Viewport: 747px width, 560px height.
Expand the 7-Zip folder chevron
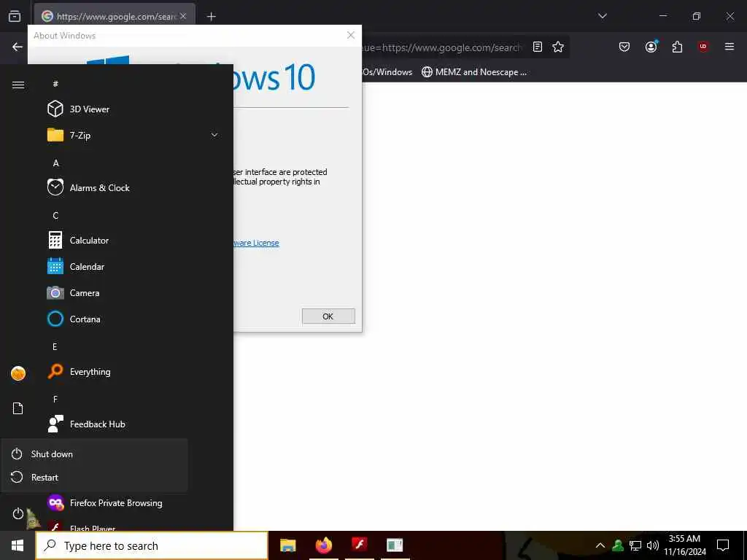pyautogui.click(x=214, y=135)
